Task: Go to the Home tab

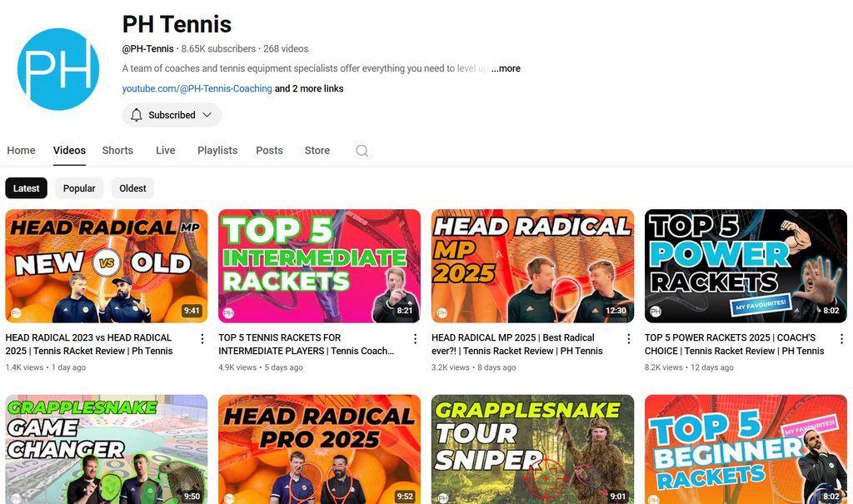Action: click(x=21, y=150)
